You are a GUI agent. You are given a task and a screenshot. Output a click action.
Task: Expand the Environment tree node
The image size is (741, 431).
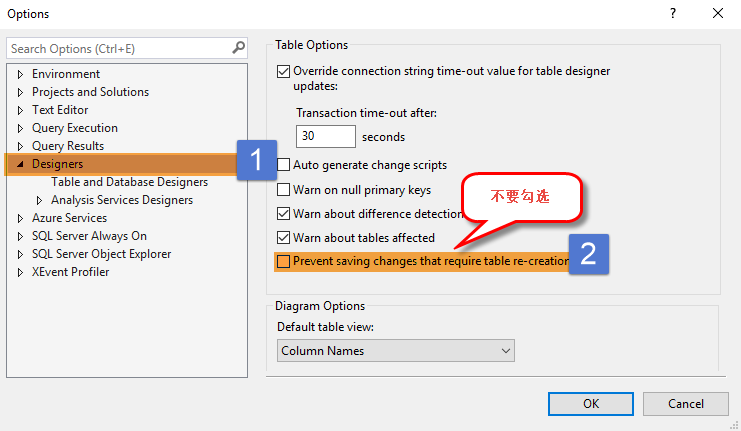click(20, 74)
